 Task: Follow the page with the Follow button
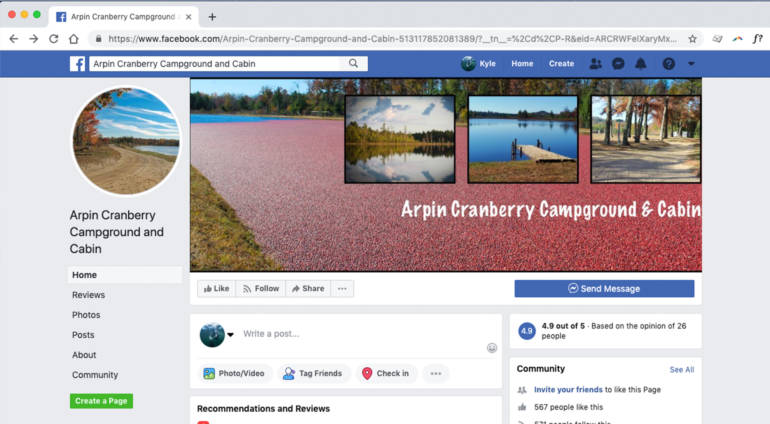pos(261,288)
